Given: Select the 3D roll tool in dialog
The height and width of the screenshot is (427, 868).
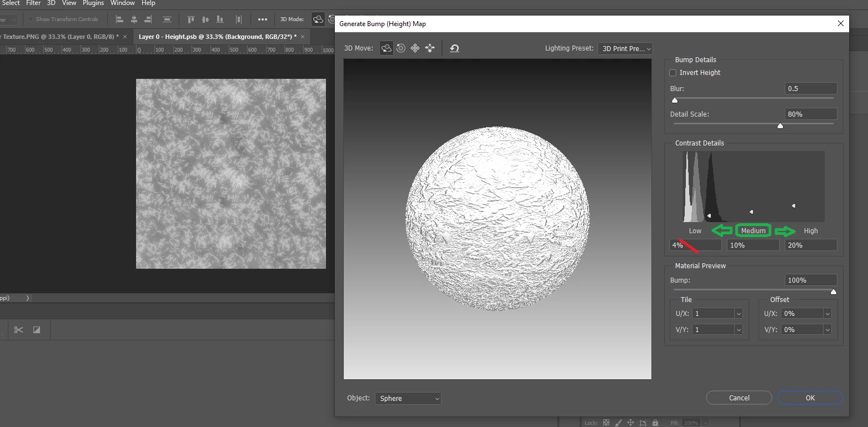Looking at the screenshot, I should tap(400, 48).
